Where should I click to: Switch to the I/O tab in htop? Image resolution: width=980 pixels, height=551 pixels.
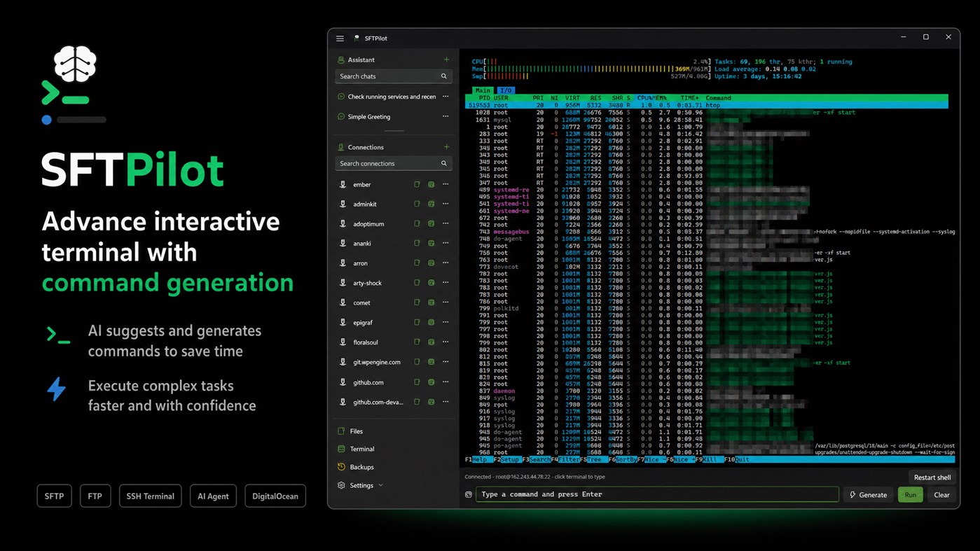[505, 90]
